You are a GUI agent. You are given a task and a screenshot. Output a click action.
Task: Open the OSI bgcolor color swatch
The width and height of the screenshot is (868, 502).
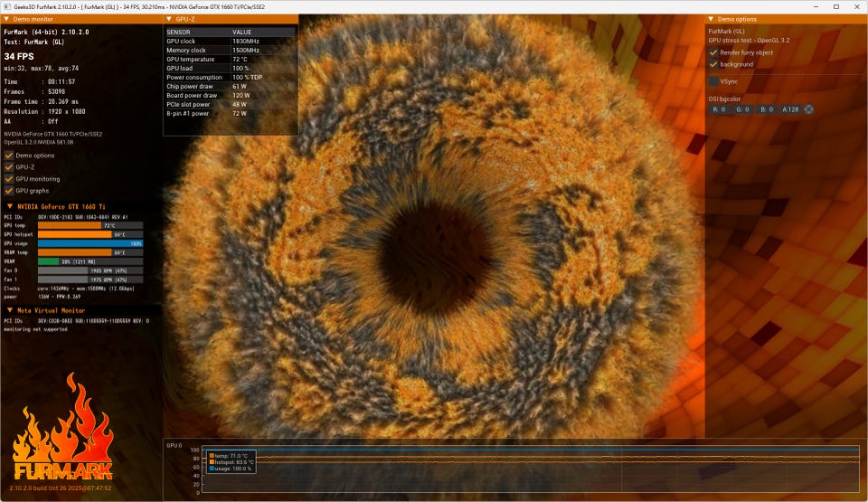coord(808,109)
